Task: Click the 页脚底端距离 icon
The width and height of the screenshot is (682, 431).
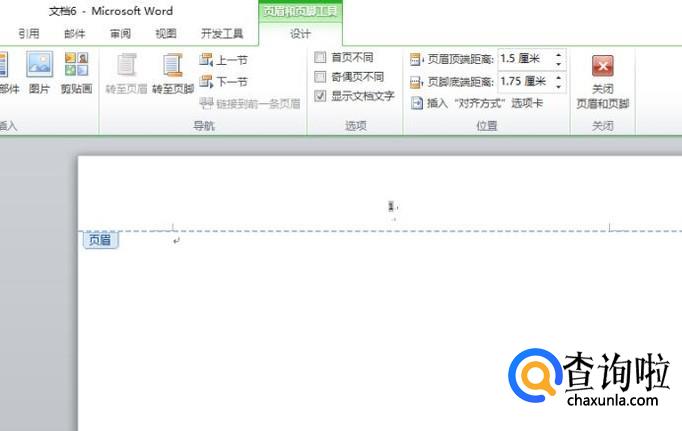Action: coord(416,82)
